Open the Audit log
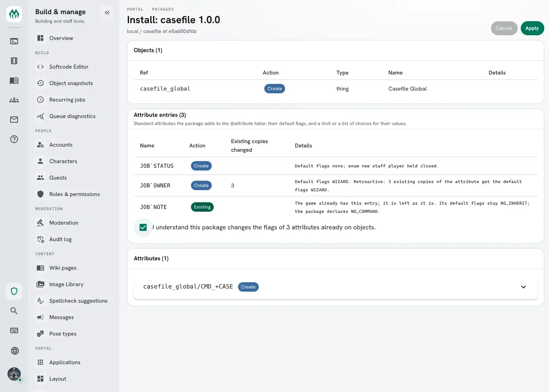549x392 pixels. pos(74,239)
